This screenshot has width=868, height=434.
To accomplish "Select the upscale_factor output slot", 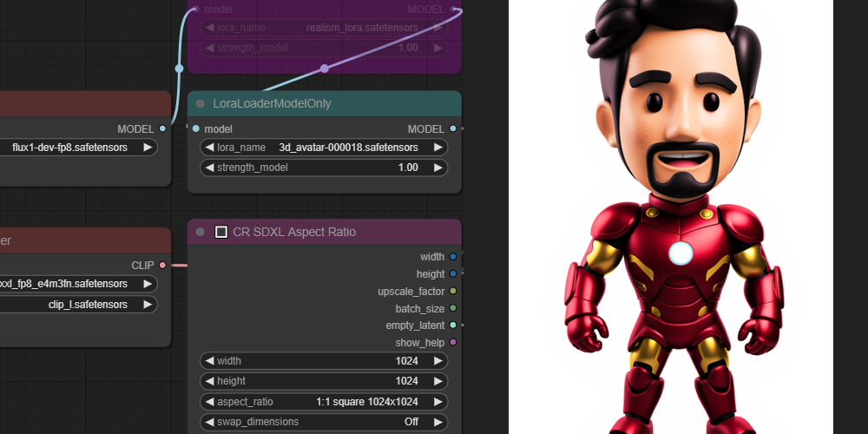I will [453, 291].
